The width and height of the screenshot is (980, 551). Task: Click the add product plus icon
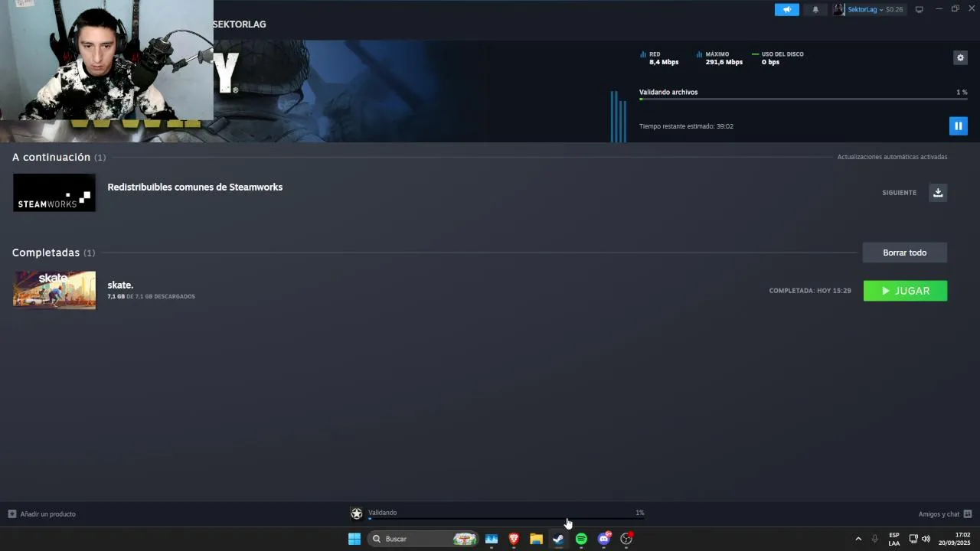pos(12,514)
